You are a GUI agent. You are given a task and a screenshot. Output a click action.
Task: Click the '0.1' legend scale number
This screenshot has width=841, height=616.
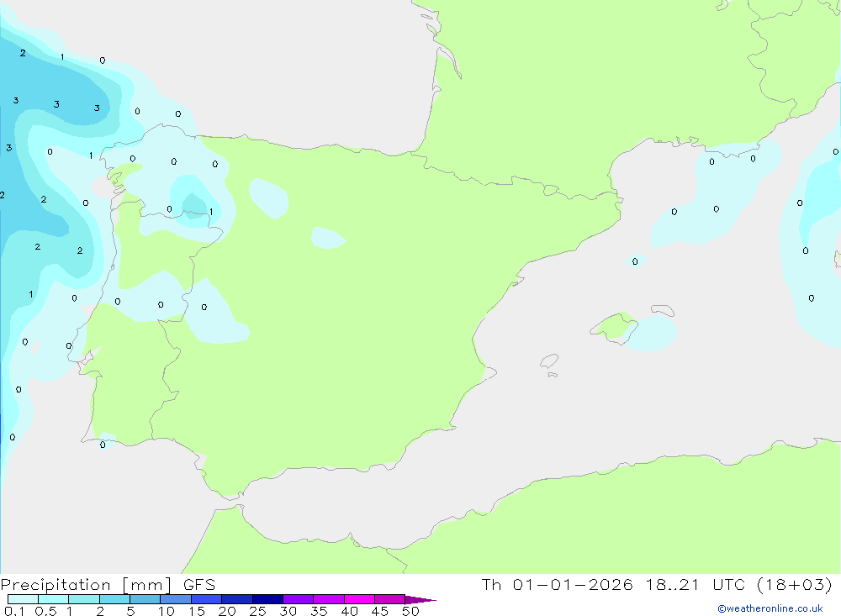14,611
